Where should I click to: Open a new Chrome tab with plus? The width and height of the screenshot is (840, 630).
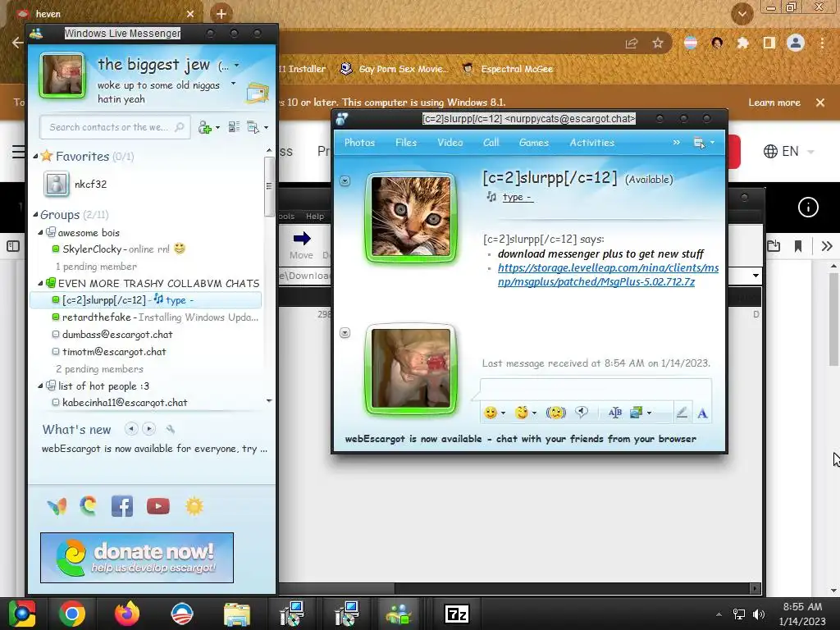221,13
